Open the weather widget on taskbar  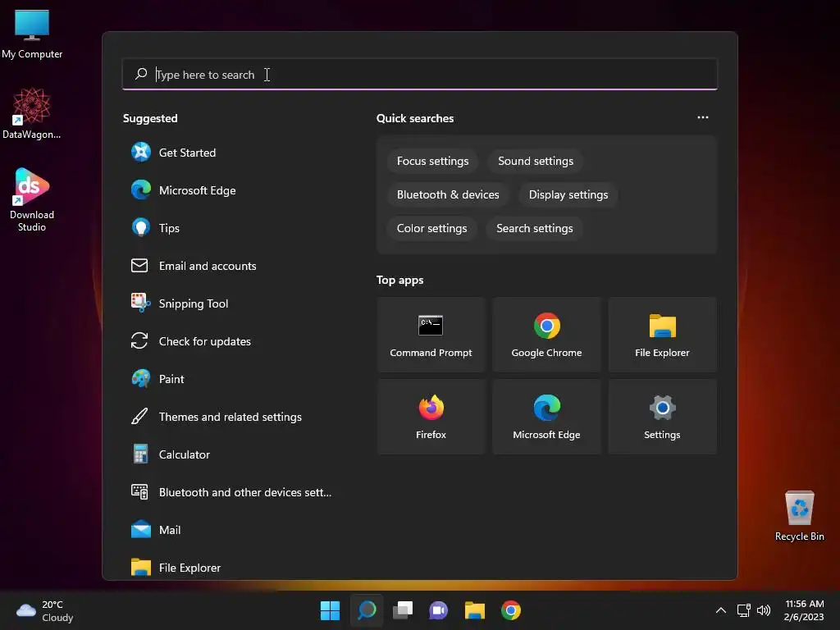click(x=44, y=610)
